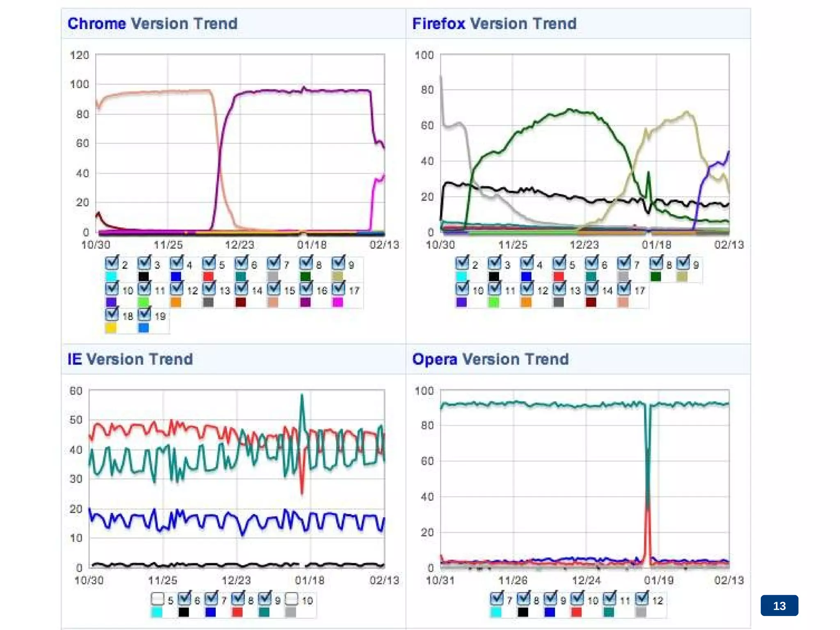Uncheck Chrome version 15 checkbox
This screenshot has height=630, width=840.
(x=273, y=288)
